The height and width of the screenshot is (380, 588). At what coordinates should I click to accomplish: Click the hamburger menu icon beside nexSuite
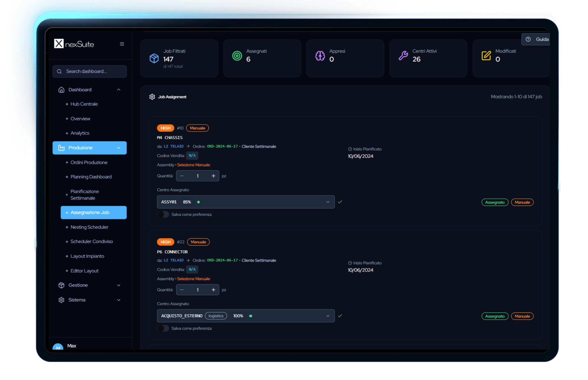(x=122, y=44)
